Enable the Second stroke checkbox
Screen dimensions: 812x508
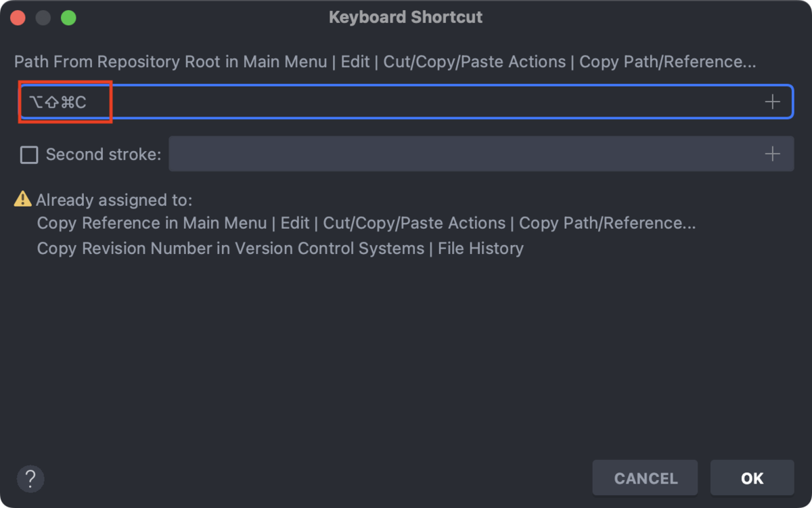(29, 155)
